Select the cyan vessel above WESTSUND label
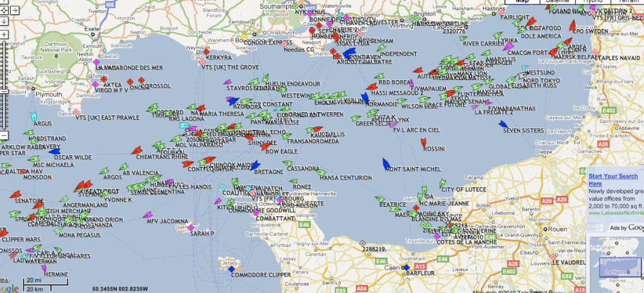Viewport: 644px width, 293px height. tap(524, 67)
